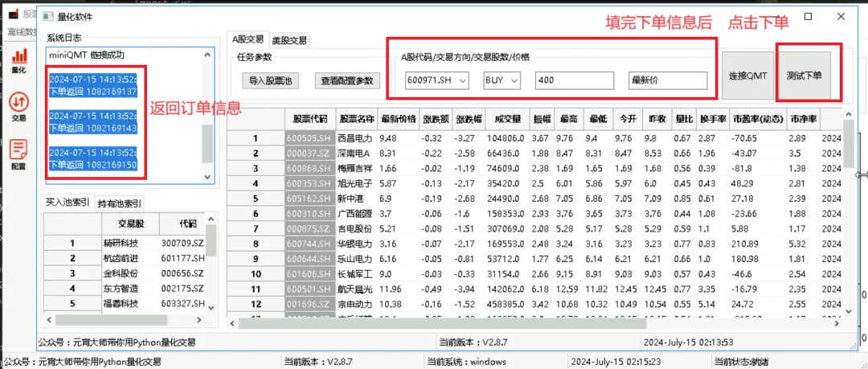Click the 市盈率(动态) column header

pyautogui.click(x=757, y=118)
